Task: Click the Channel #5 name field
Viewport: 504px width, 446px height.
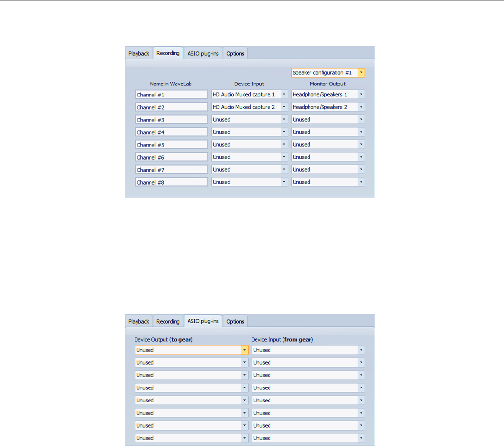Action: coord(171,144)
